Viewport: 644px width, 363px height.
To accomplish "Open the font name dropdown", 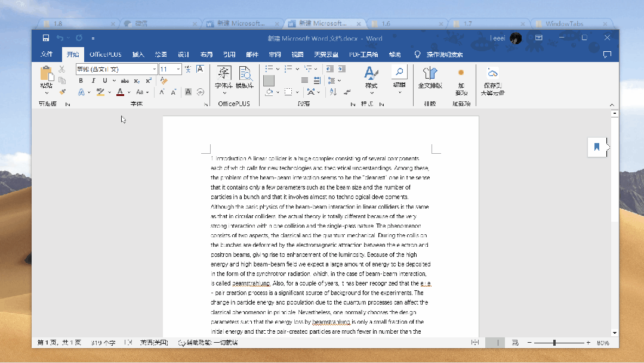I will pyautogui.click(x=155, y=69).
